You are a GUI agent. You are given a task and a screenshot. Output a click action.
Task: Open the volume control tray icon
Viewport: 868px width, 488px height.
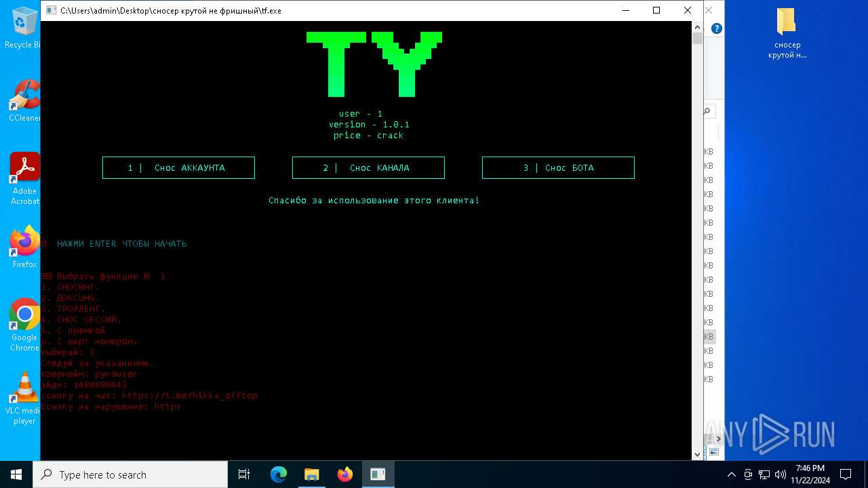click(x=780, y=474)
